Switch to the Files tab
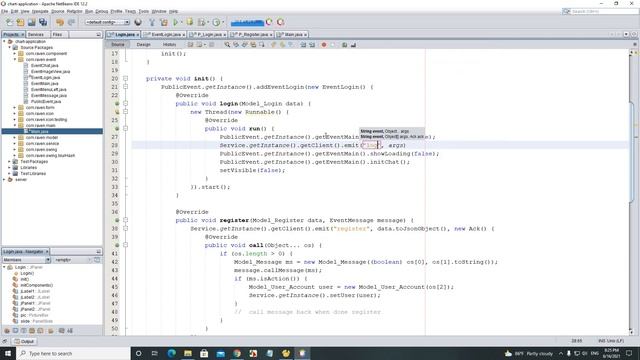Image resolution: width=640 pixels, height=360 pixels. pyautogui.click(x=58, y=35)
